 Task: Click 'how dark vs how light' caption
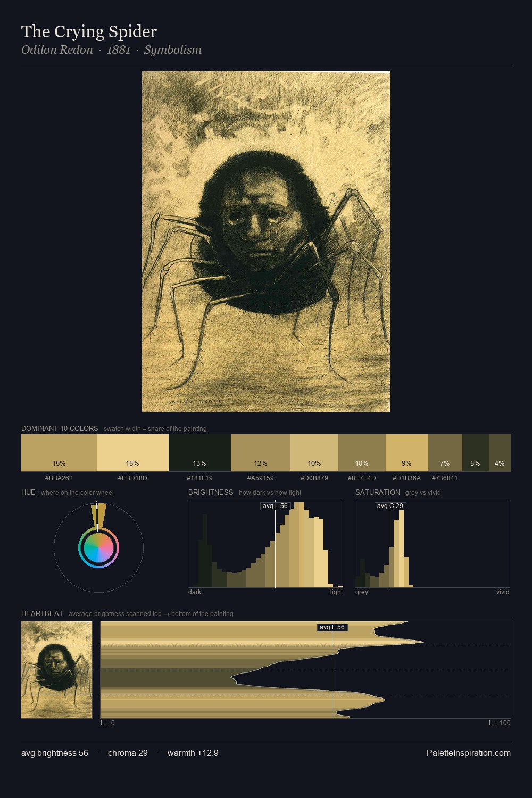[x=270, y=493]
